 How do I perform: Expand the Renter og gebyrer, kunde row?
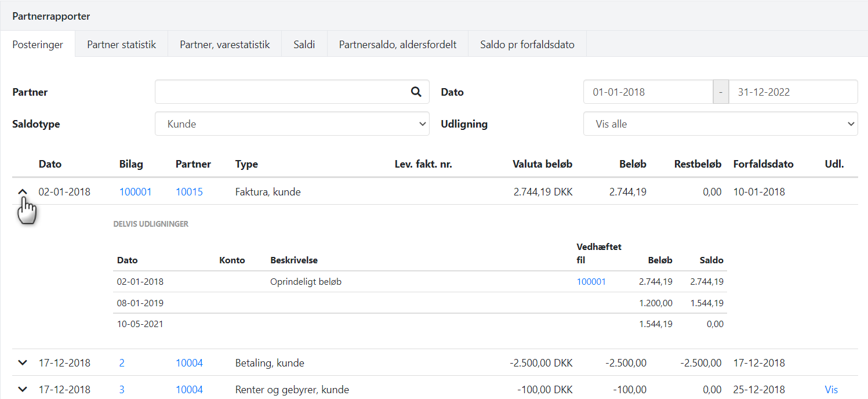tap(22, 389)
